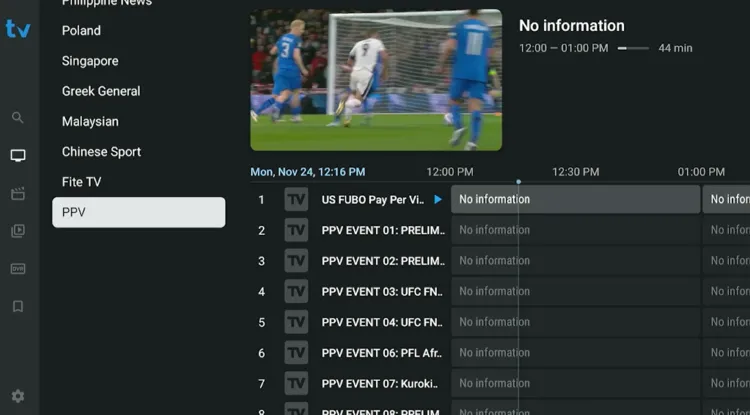The image size is (750, 415).
Task: Select the Poland category
Action: (x=81, y=31)
